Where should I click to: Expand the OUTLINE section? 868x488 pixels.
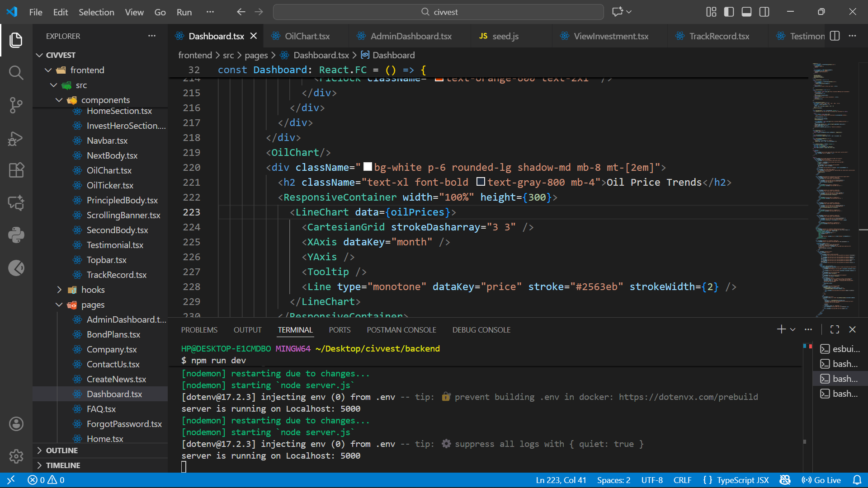tap(62, 450)
